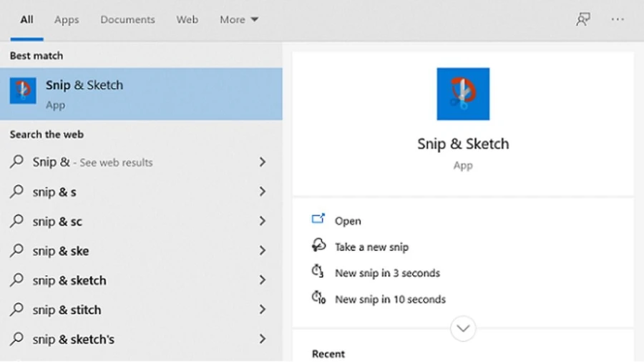
Task: Click the search icon next to 'snip & sketch'
Action: tap(17, 280)
